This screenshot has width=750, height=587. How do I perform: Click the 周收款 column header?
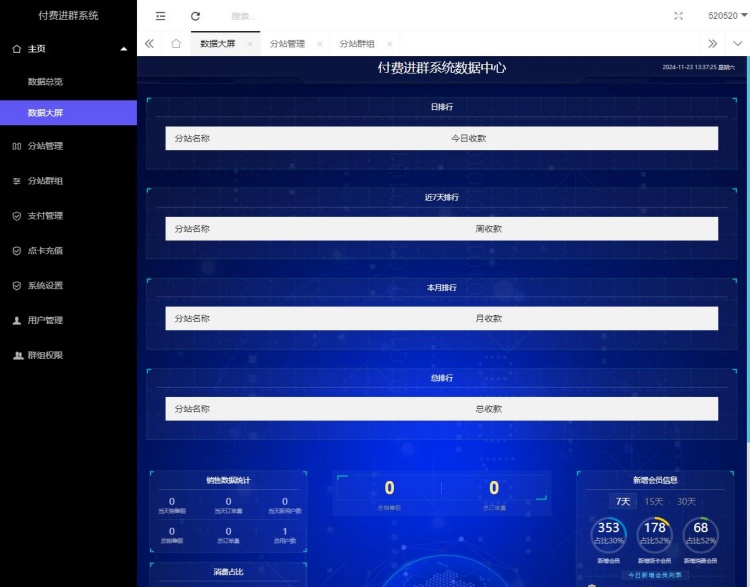(x=488, y=229)
